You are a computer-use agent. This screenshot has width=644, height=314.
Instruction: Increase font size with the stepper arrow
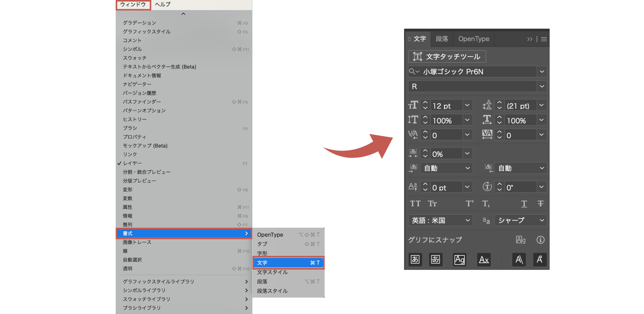[x=425, y=103]
